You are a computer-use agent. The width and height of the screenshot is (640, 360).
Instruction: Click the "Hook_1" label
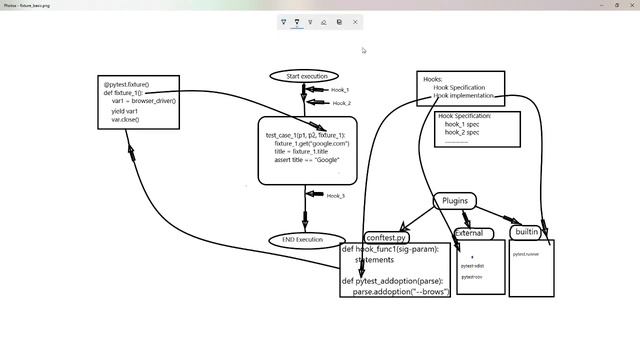point(340,90)
